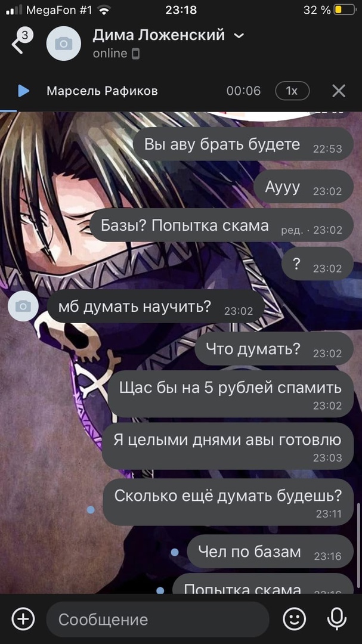Viewport: 362px width, 644px height.
Task: Select message Щас бы на 5 рублей спамить
Action: (x=231, y=394)
